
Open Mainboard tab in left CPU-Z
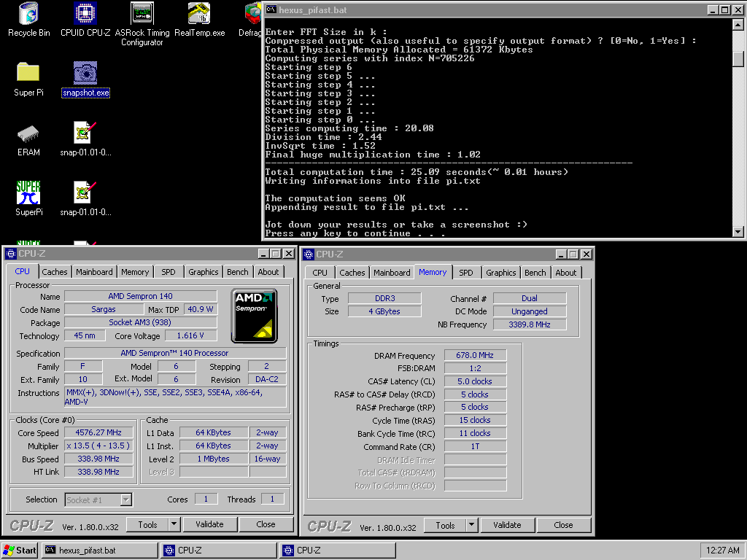click(94, 272)
